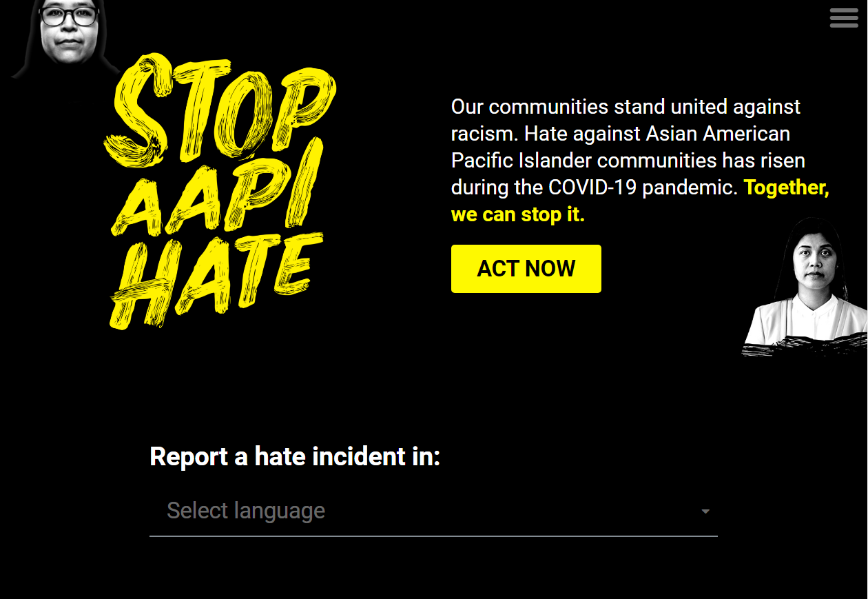The height and width of the screenshot is (599, 868).
Task: Click the yellow "Together, we can stop it." text
Action: click(640, 201)
